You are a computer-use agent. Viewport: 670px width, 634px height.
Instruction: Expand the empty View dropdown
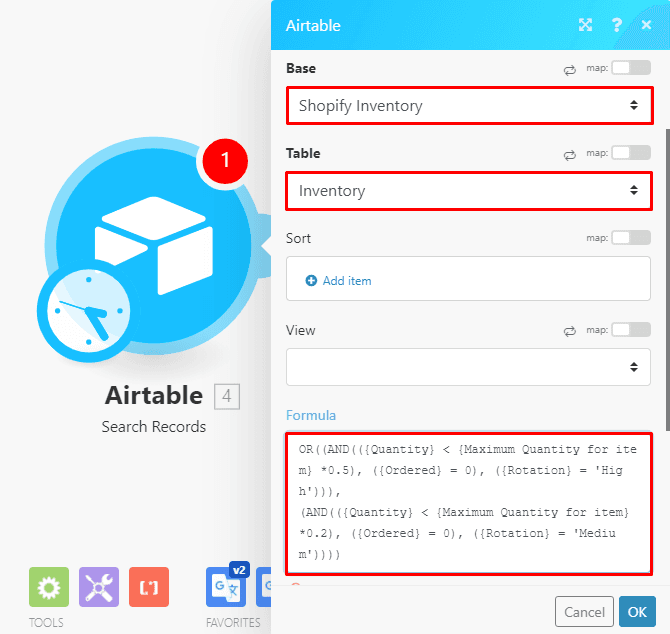[468, 367]
